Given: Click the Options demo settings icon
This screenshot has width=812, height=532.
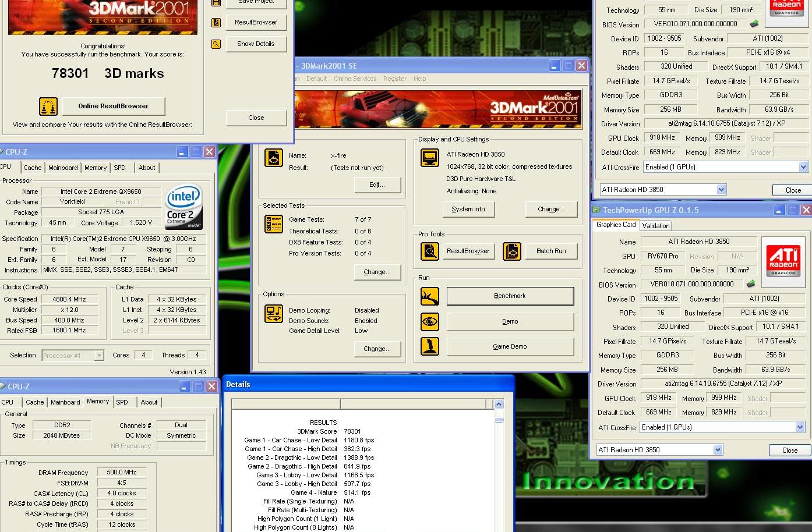Looking at the screenshot, I should 274,314.
